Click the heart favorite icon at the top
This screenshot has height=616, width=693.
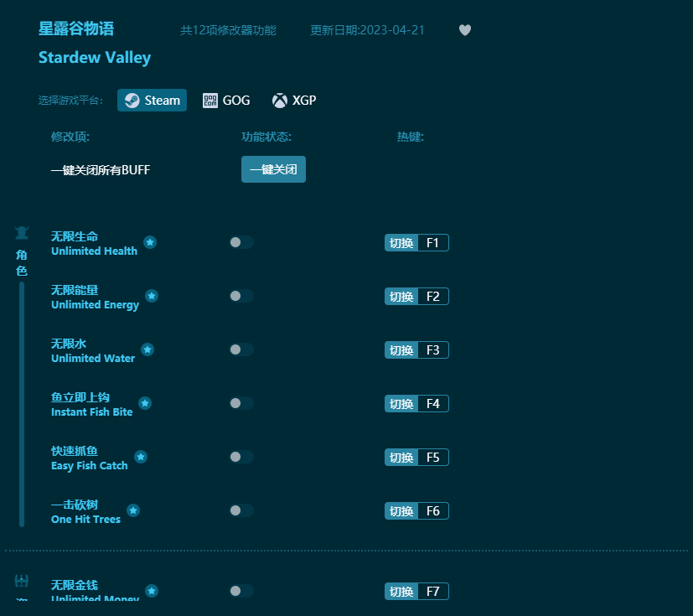pyautogui.click(x=464, y=30)
